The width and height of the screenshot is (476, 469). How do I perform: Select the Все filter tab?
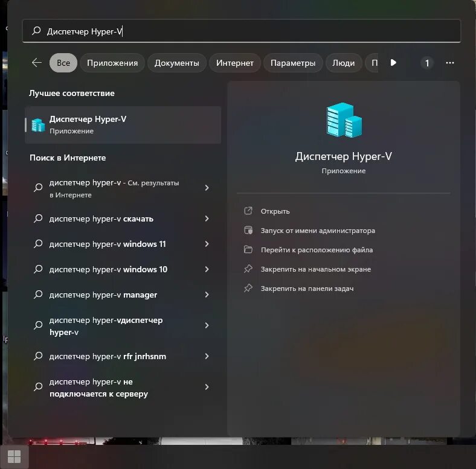coord(63,63)
